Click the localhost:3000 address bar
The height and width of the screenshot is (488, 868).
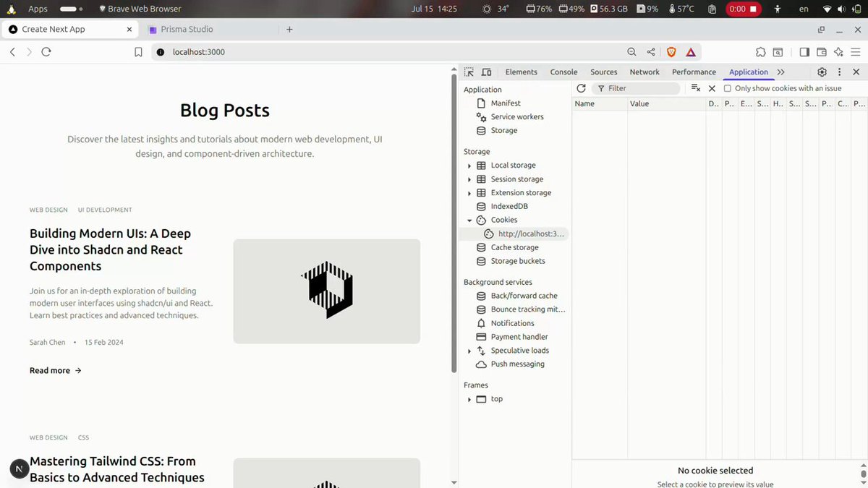pos(391,52)
